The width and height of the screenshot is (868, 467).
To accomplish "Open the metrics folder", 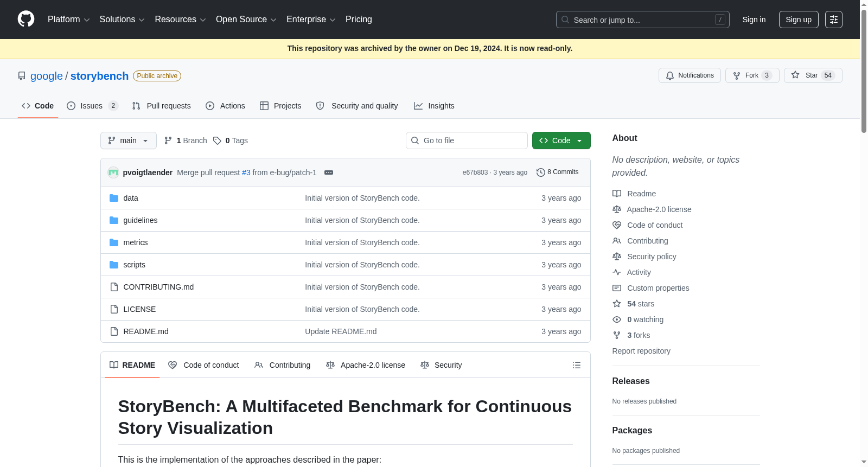I will tap(136, 242).
